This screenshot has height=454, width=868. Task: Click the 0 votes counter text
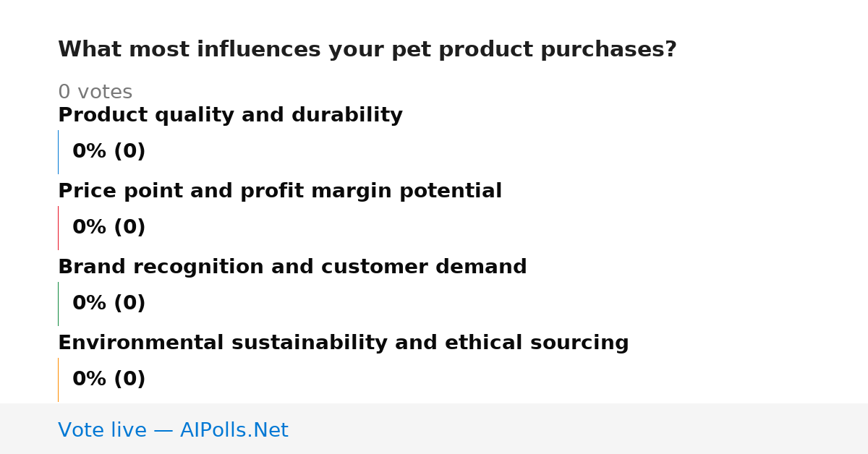(95, 93)
